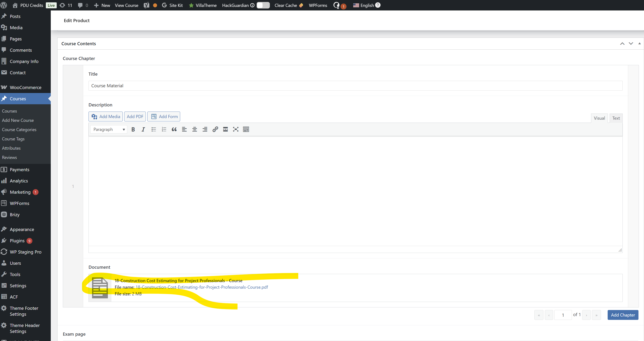Open the insert/edit link tool
Viewport: 644px width, 341px height.
215,129
